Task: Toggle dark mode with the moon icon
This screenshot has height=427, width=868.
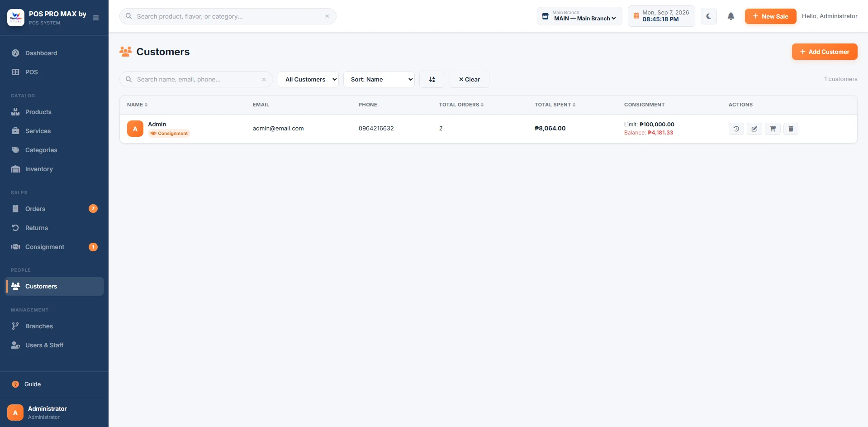Action: 708,16
